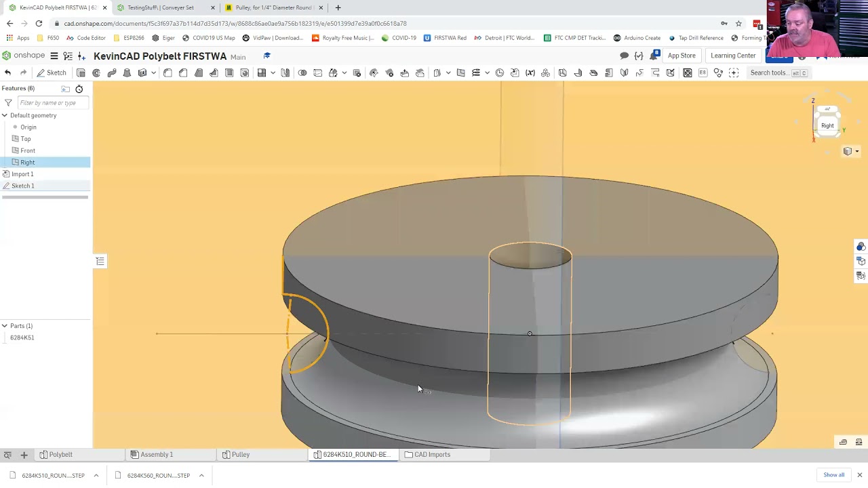Open the notifications bell
The image size is (868, 488).
(x=654, y=56)
